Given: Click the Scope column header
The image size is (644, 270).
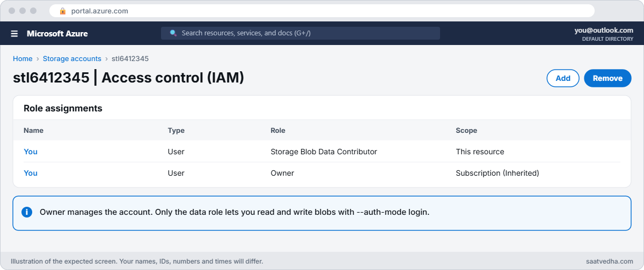Looking at the screenshot, I should (x=466, y=130).
